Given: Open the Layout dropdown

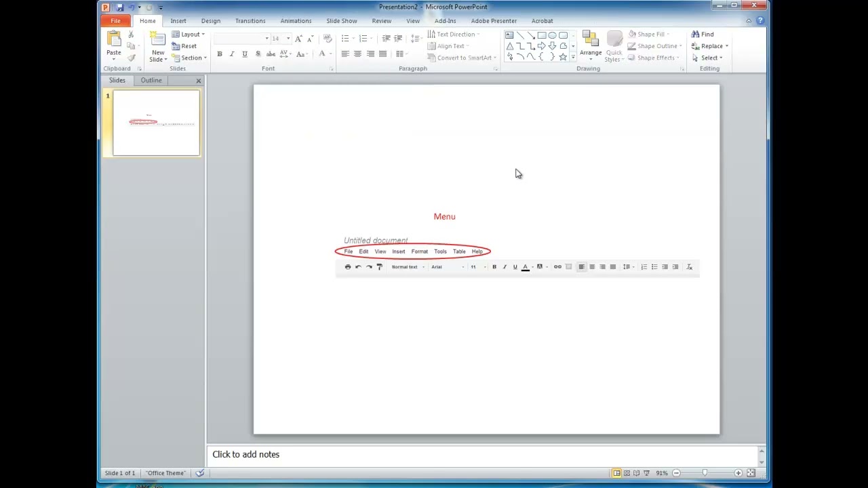Looking at the screenshot, I should pos(189,35).
